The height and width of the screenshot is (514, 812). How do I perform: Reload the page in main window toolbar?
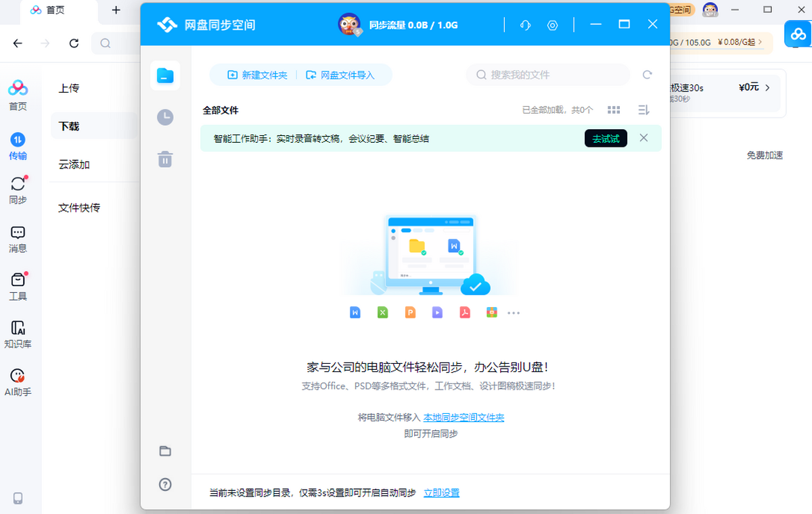[x=74, y=43]
